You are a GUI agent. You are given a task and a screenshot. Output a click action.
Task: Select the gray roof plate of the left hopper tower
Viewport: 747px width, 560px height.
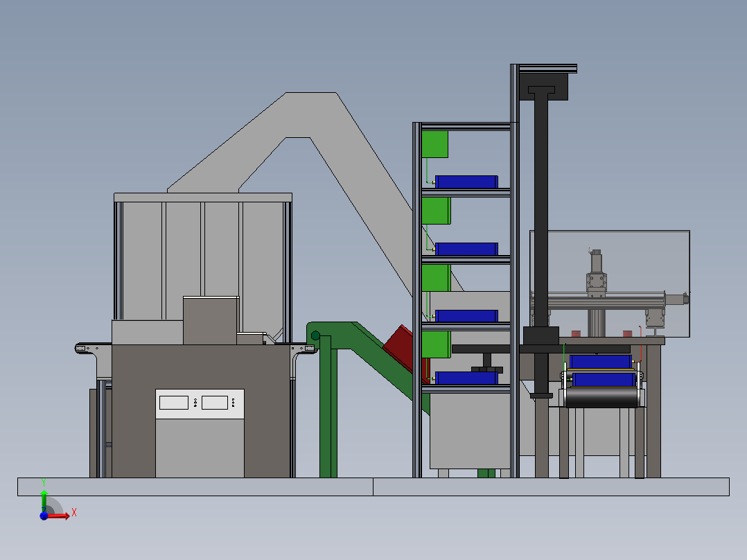203,198
